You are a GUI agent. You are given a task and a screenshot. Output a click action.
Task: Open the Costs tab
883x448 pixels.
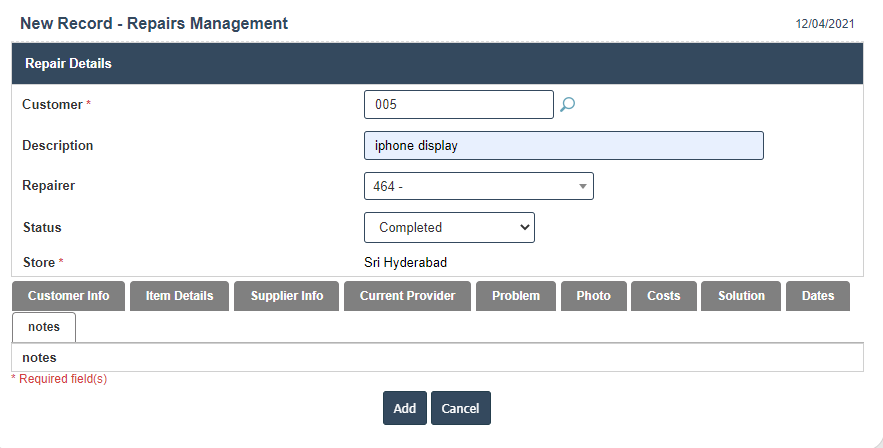tap(663, 296)
